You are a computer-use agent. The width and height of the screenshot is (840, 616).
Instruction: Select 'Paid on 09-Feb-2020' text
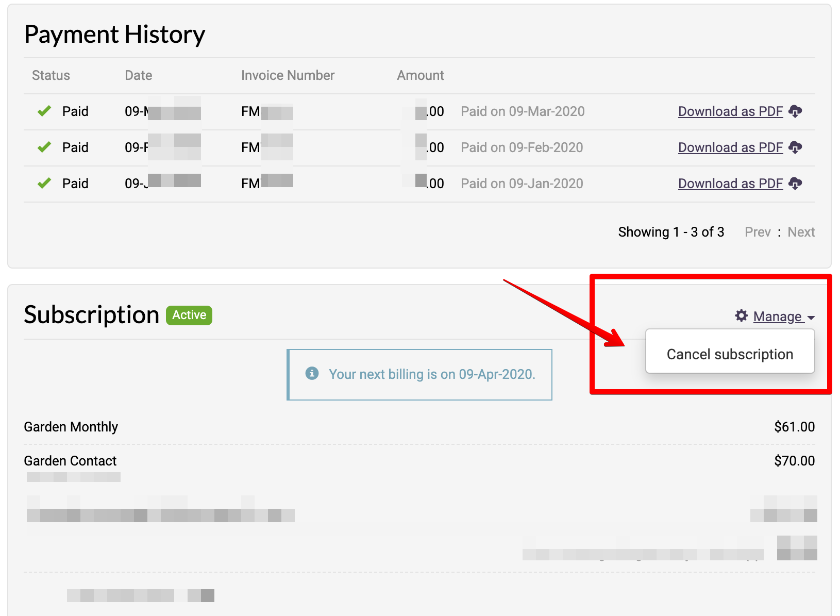[x=522, y=147]
